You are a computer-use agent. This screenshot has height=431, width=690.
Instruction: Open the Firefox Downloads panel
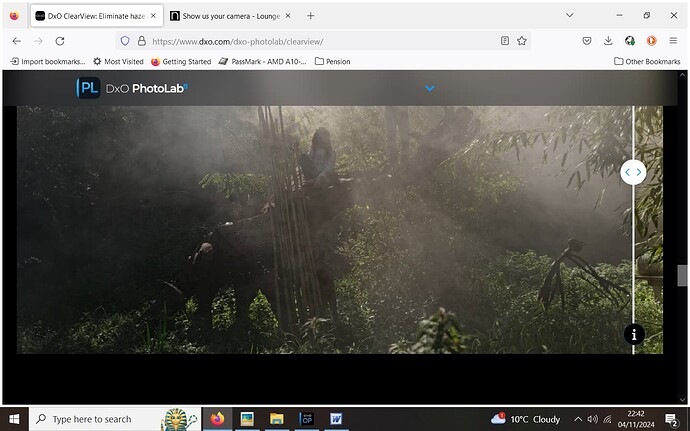point(608,41)
